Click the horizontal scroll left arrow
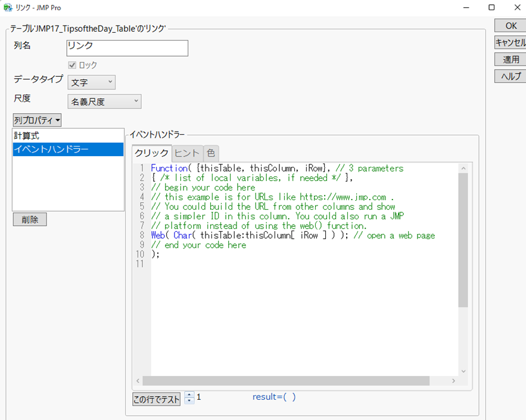Viewport: 526px width, 420px height. pos(138,381)
